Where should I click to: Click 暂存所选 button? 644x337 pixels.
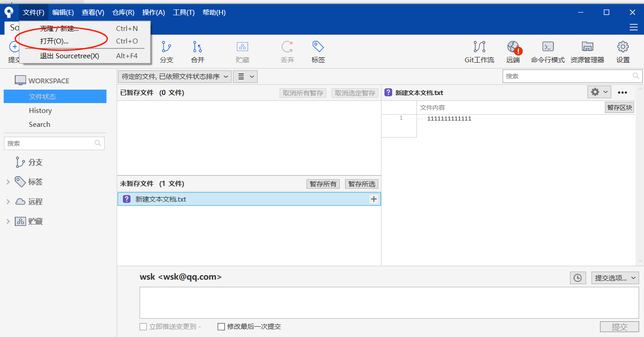pos(362,184)
